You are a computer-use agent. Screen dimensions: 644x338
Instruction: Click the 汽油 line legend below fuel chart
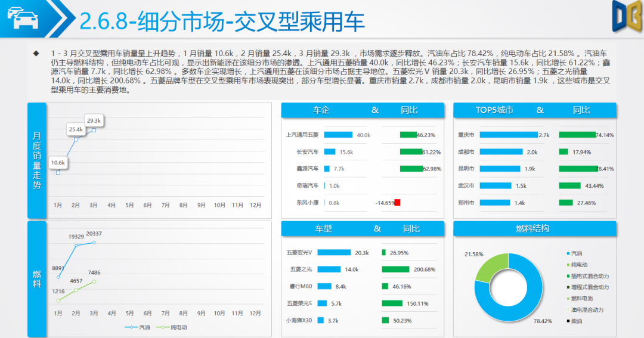coord(138,327)
